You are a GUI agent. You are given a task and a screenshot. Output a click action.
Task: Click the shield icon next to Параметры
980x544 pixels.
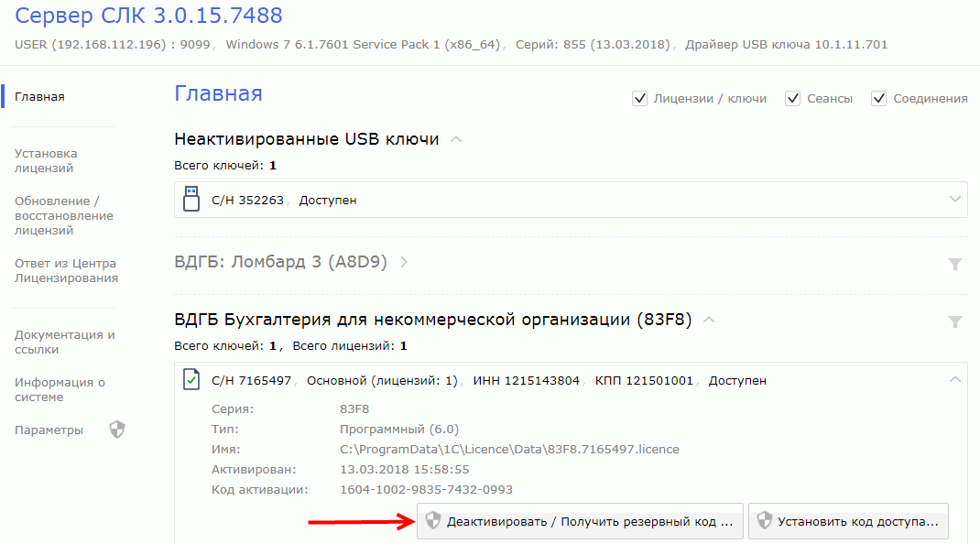coord(117,430)
